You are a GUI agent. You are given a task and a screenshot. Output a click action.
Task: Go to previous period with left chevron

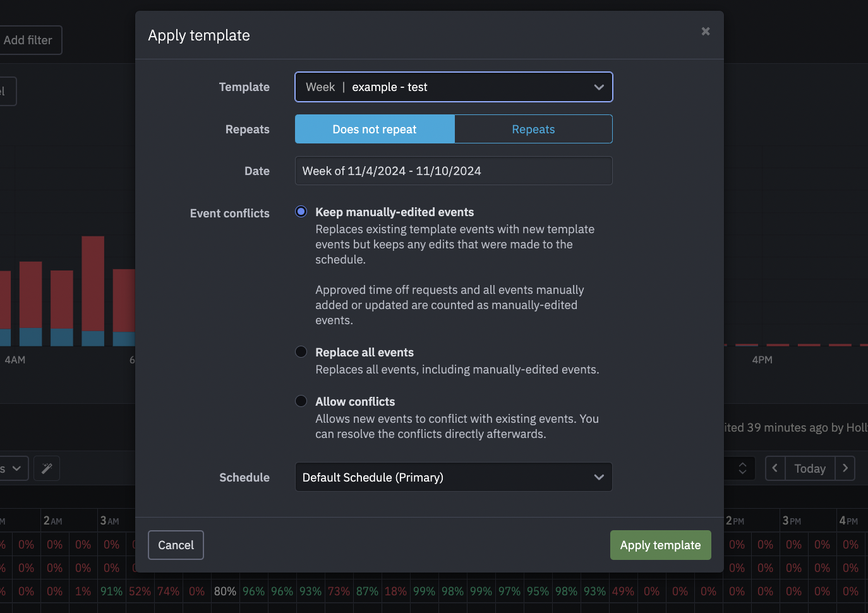pyautogui.click(x=775, y=468)
